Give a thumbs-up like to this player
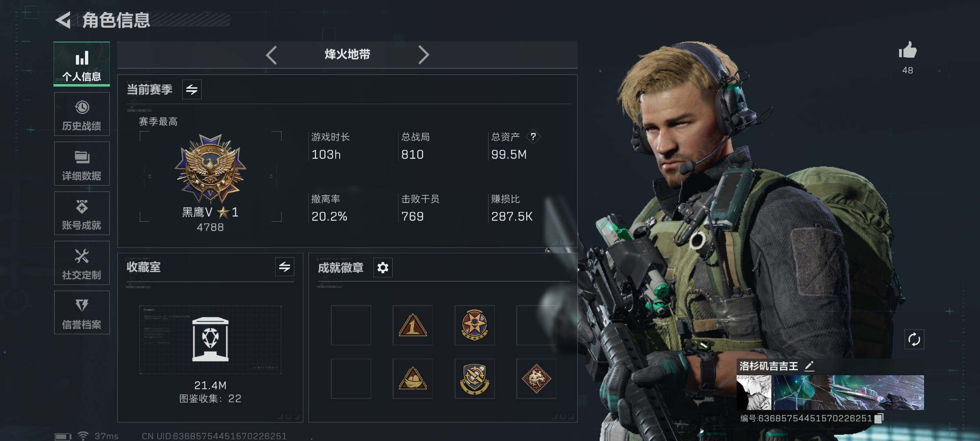This screenshot has width=980, height=441. click(907, 50)
